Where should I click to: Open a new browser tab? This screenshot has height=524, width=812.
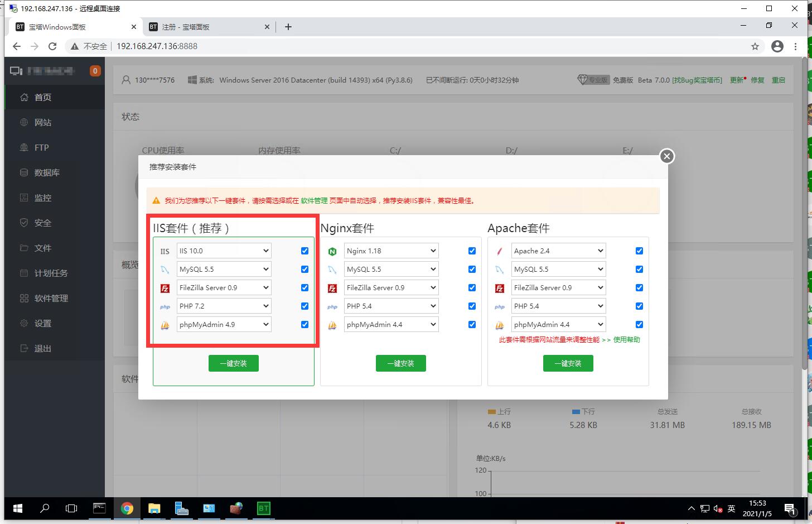click(288, 27)
